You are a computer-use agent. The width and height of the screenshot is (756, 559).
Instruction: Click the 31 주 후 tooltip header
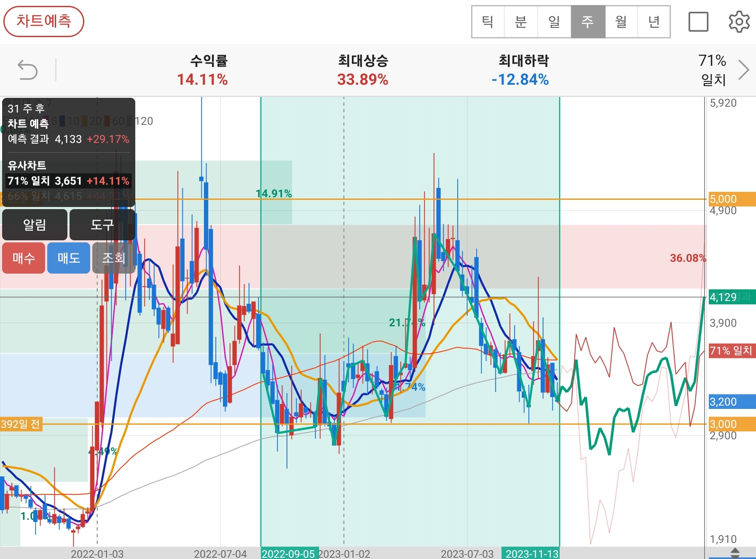point(26,109)
